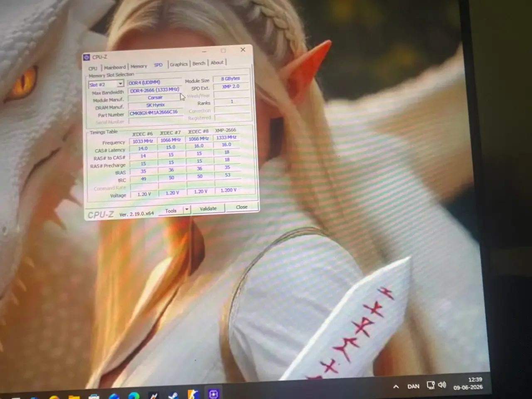Open the network status icon in tray

tap(431, 385)
